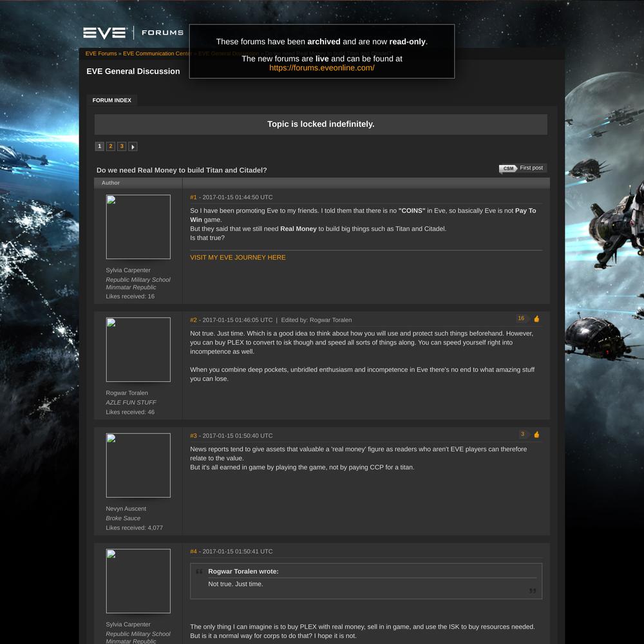The height and width of the screenshot is (644, 644).
Task: Click the "Likes received: 16" text
Action: (x=130, y=296)
